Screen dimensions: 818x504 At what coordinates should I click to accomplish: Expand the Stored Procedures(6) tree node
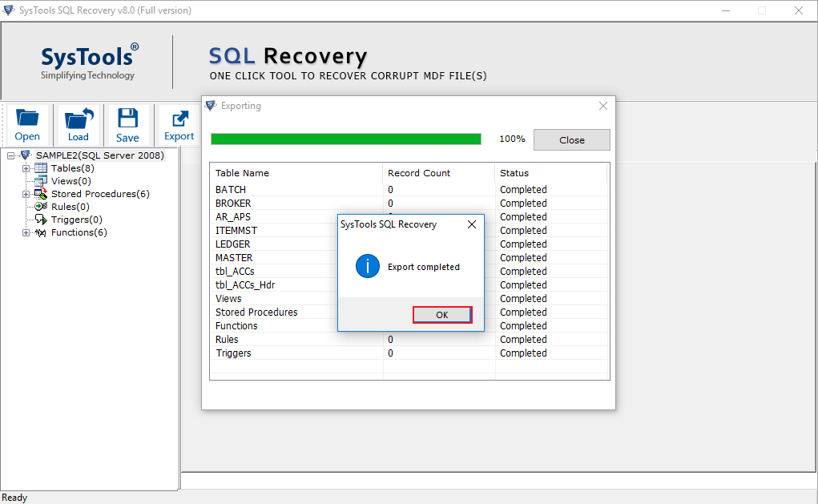tap(26, 194)
